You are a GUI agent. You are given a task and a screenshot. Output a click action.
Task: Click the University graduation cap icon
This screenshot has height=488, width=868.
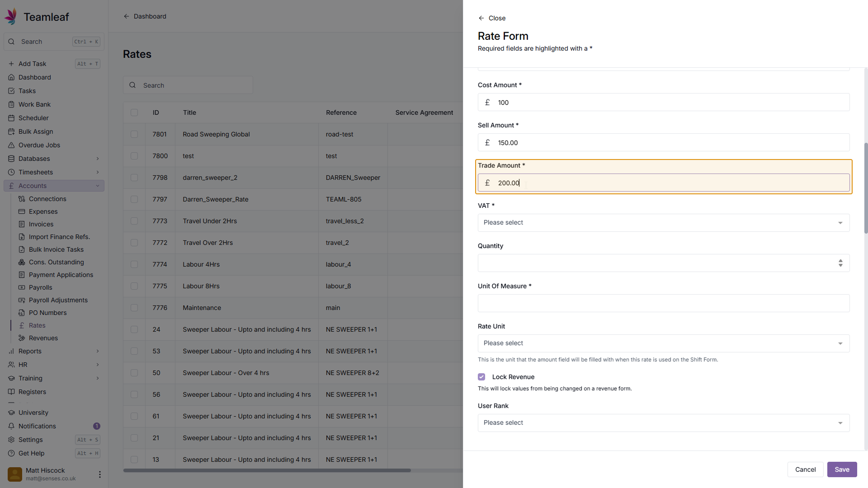click(11, 413)
